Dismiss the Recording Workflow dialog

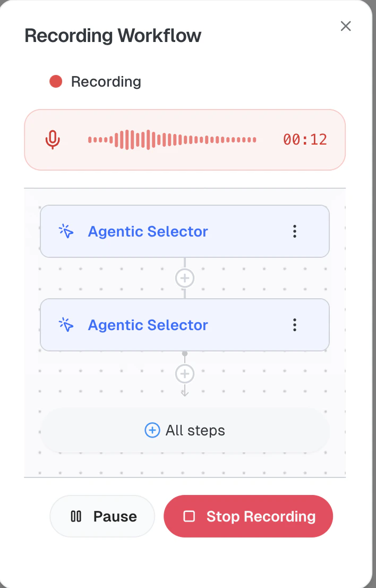[x=346, y=26]
